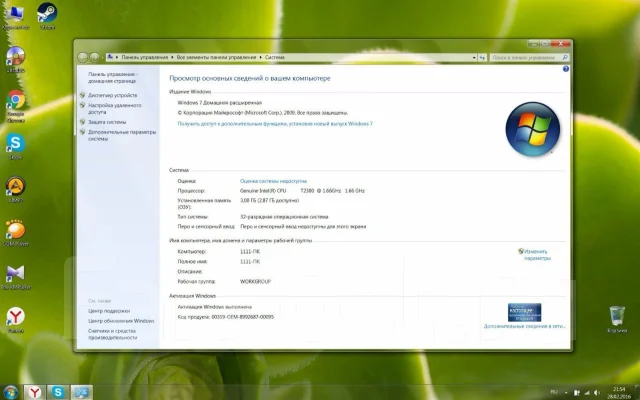Click the address bar computer icon

[110, 57]
